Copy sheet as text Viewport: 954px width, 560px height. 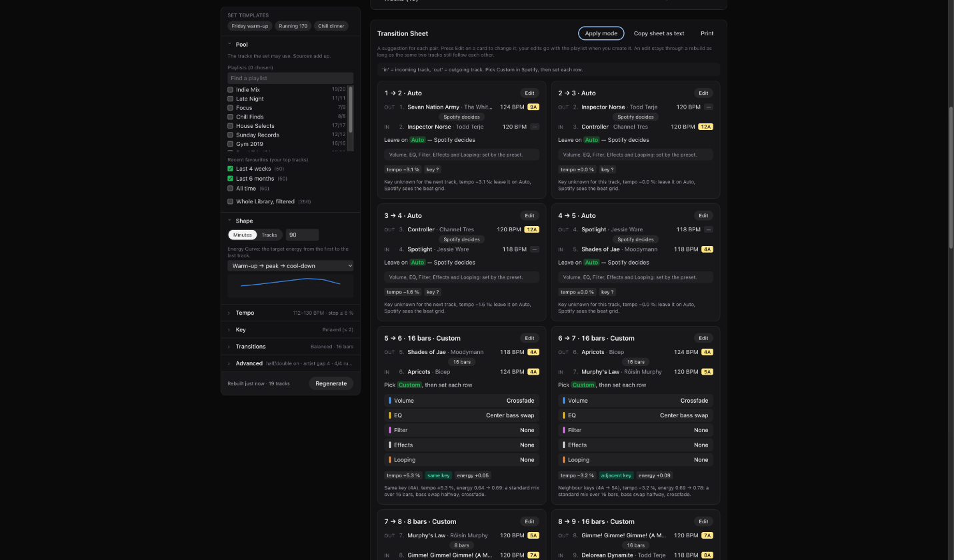coord(659,33)
